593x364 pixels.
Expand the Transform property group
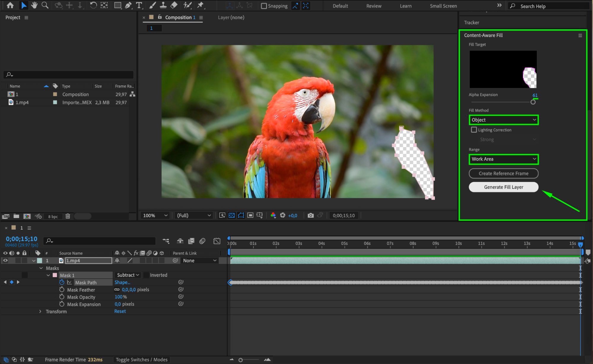coord(40,311)
